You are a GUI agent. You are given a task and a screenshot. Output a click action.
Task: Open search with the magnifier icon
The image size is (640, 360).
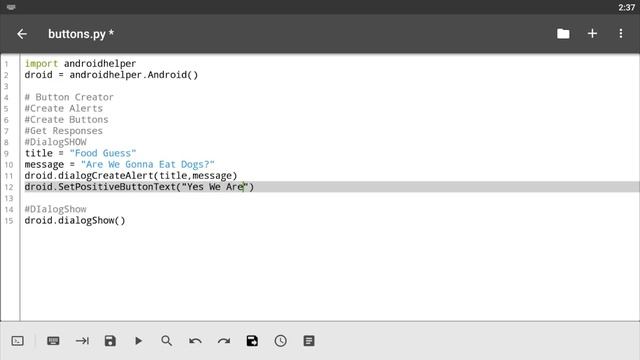167,341
